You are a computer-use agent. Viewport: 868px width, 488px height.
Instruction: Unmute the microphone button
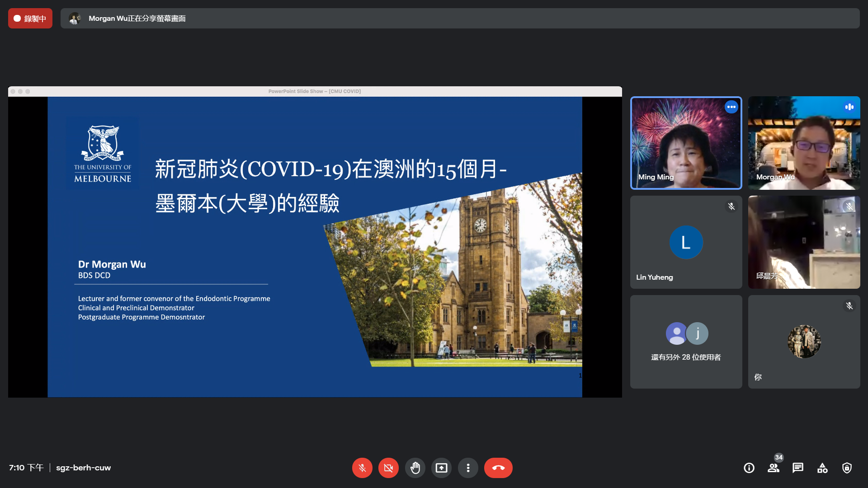362,468
